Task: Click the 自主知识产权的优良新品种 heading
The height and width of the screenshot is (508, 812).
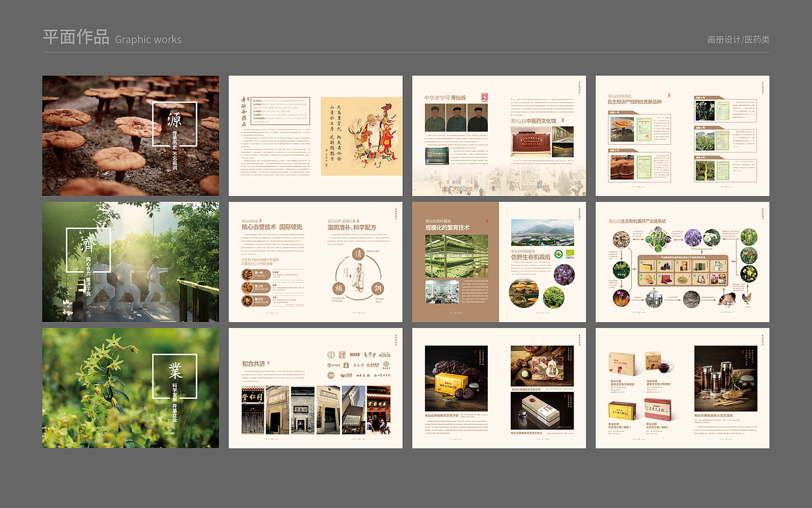Action: point(634,102)
